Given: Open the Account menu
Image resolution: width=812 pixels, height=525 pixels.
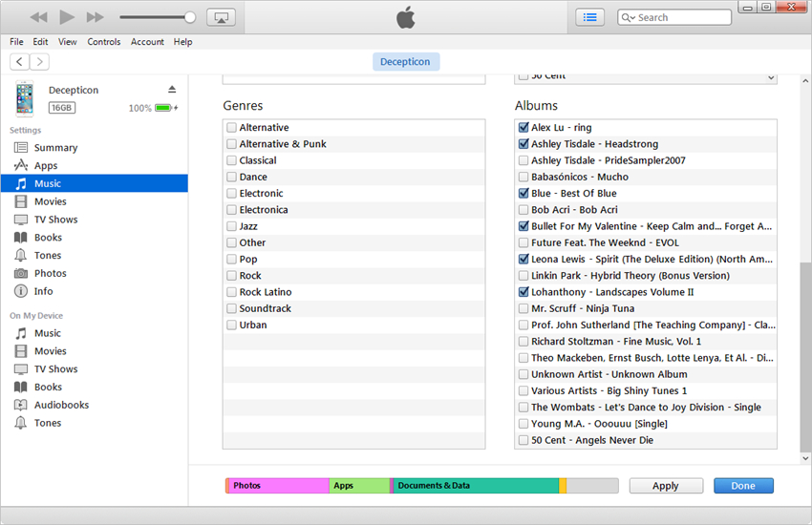Looking at the screenshot, I should click(x=147, y=42).
